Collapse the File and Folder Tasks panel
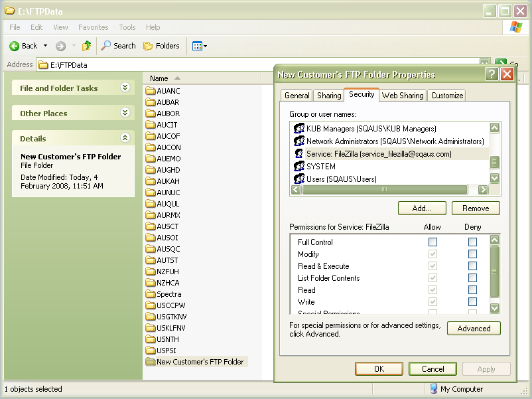 coord(125,88)
